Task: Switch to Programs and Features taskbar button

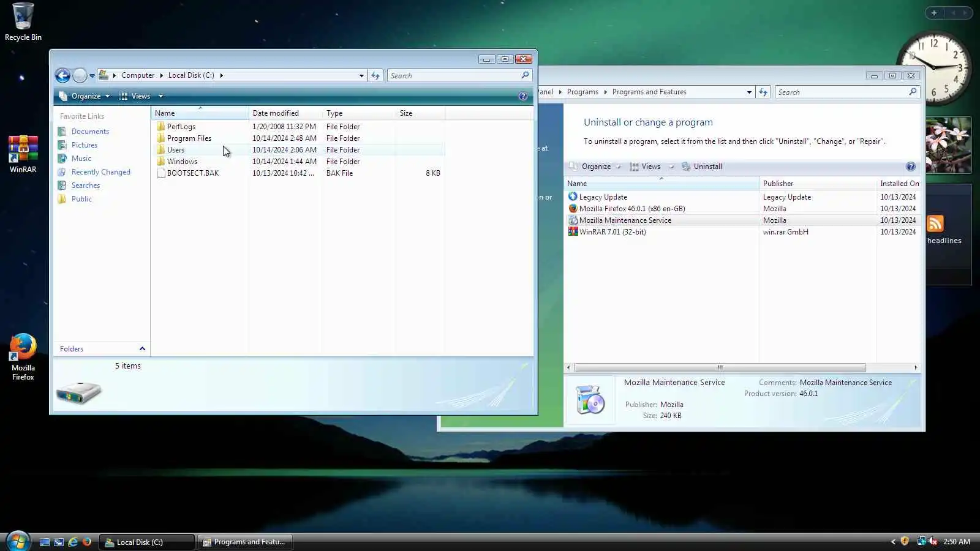Action: 245,542
